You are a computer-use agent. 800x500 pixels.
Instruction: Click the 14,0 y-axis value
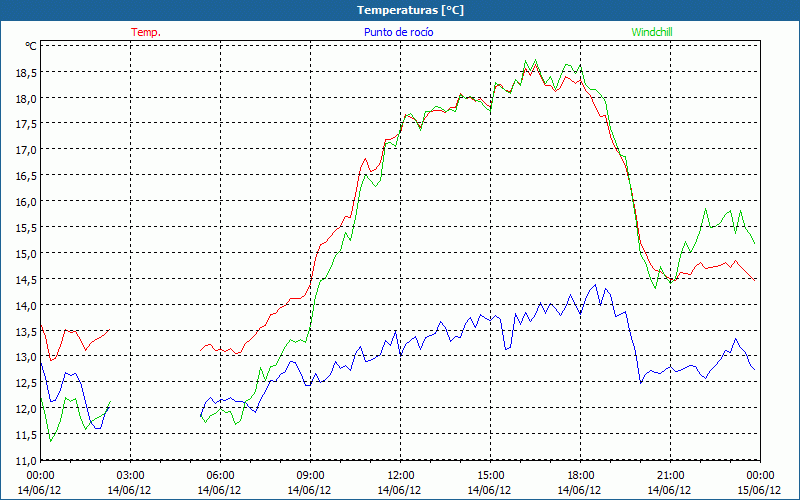tap(26, 306)
